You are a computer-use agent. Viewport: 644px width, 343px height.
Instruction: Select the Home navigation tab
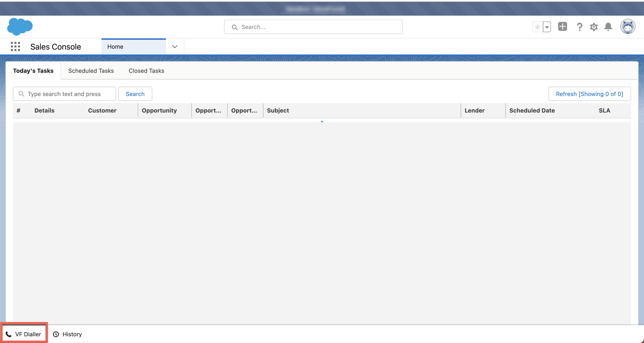(133, 47)
